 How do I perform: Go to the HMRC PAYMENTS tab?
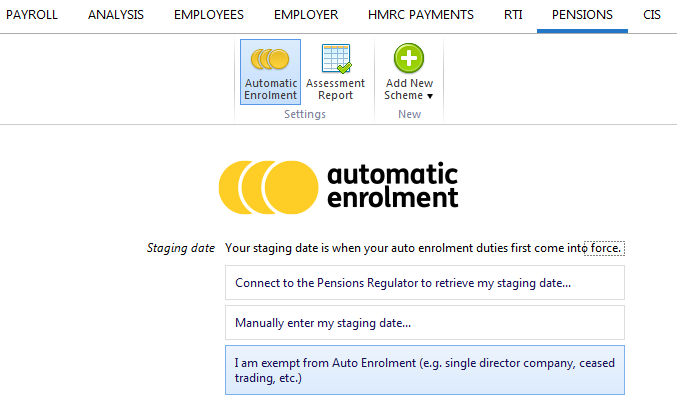(x=421, y=15)
